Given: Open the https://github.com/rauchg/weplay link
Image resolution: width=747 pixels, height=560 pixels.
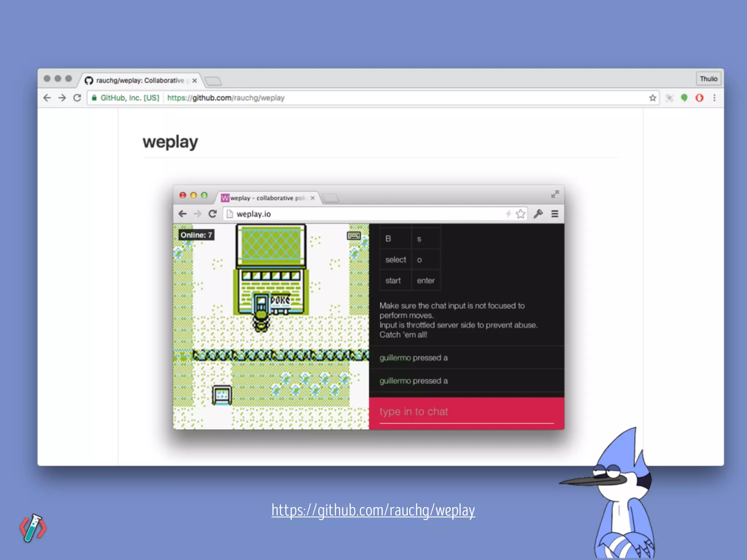Looking at the screenshot, I should 373,510.
